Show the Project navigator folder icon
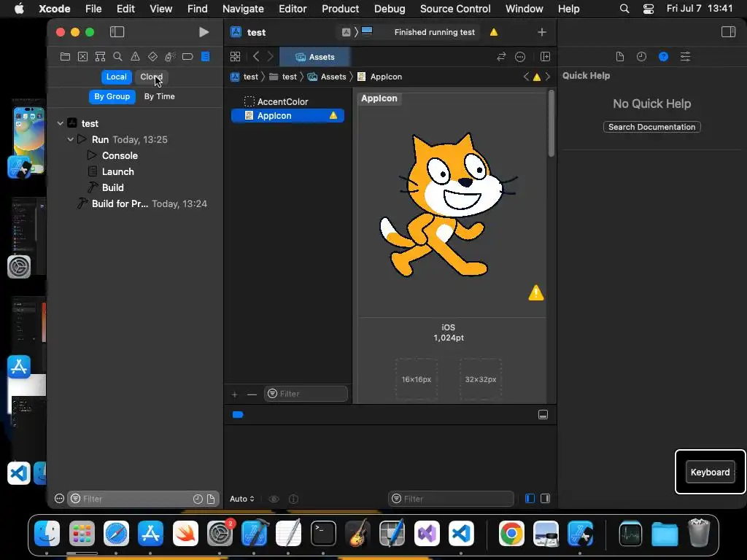 click(x=65, y=57)
